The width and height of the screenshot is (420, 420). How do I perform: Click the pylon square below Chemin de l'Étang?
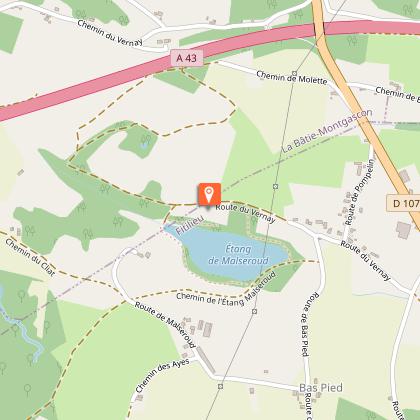tap(254, 311)
